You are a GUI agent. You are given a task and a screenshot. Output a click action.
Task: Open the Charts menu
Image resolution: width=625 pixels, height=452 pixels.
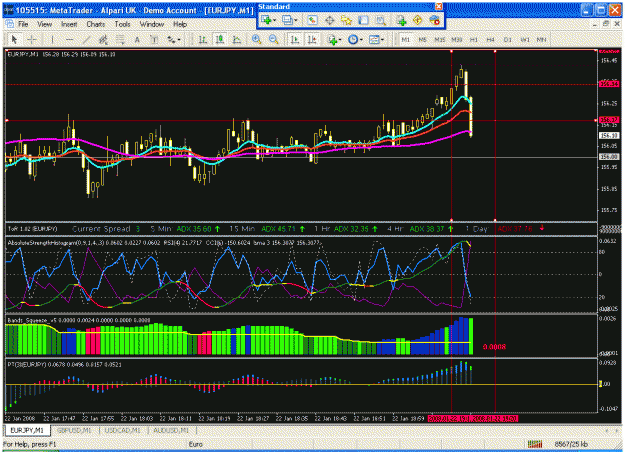point(96,24)
